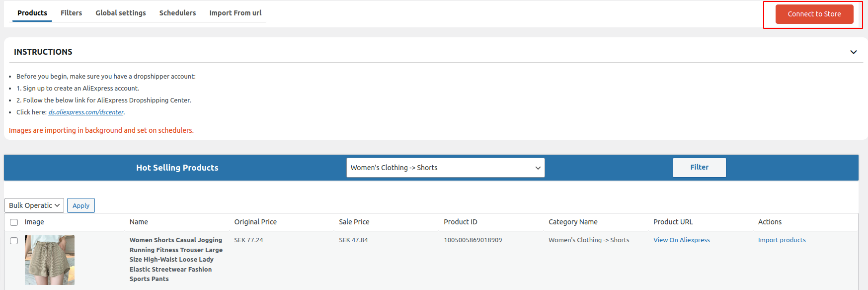Collapse the Instructions panel chevron
The image size is (868, 290).
coord(853,52)
